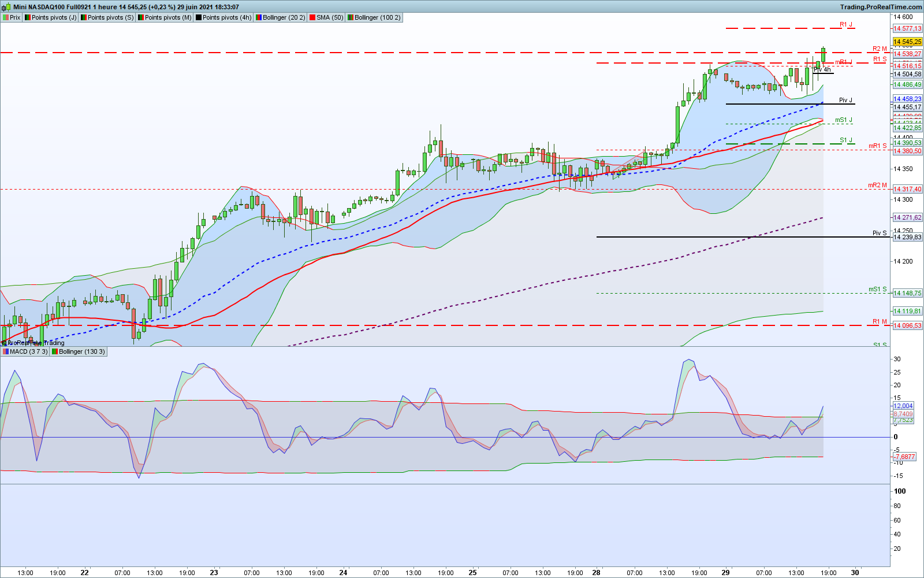Select the Points pivots (J) indicator label
Viewport: 924px width, 578px height.
[50, 17]
